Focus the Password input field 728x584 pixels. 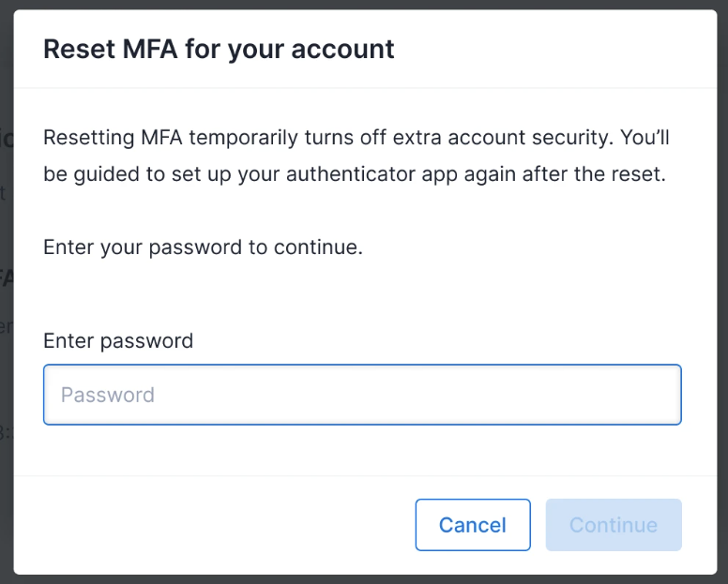362,395
